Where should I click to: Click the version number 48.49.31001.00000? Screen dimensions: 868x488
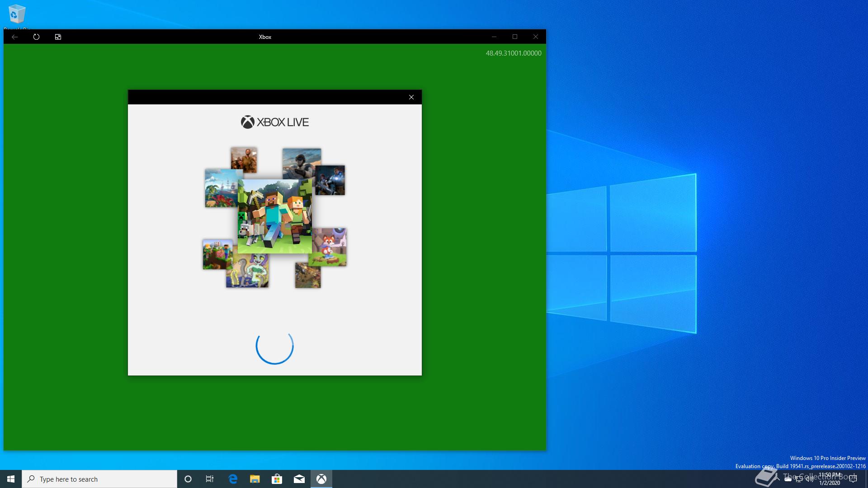514,53
